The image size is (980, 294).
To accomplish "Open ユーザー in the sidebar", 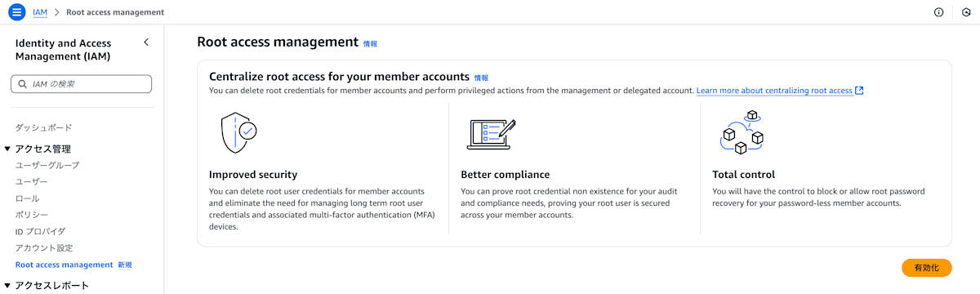I will (x=31, y=181).
